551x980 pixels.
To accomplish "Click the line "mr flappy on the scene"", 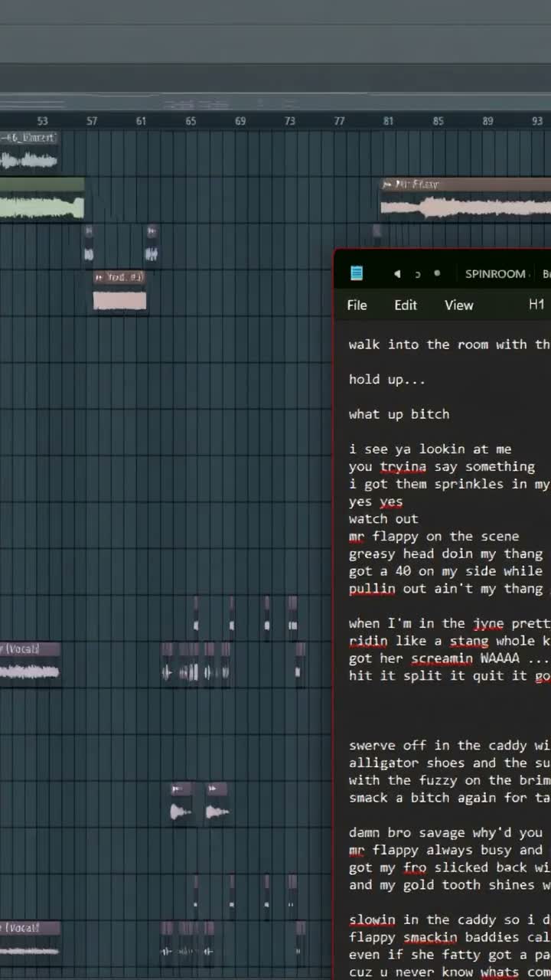I will [x=434, y=536].
